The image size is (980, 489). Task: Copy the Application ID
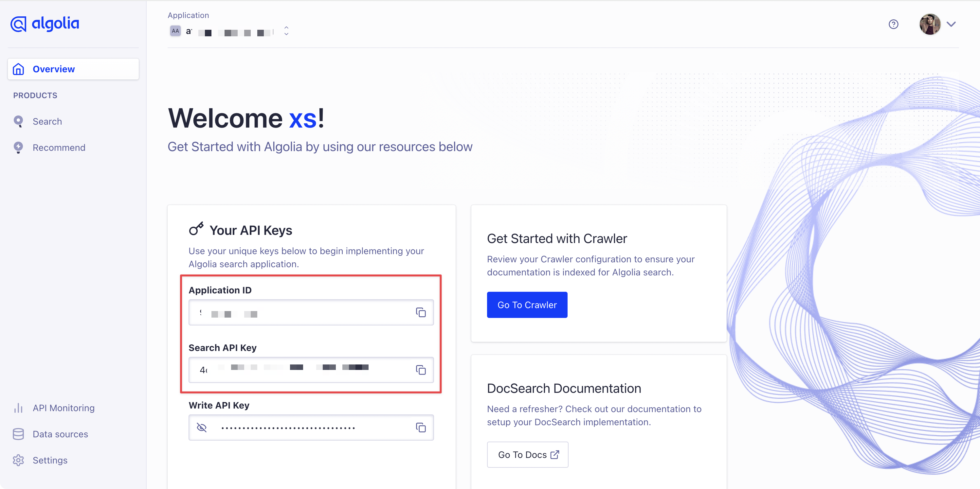(x=421, y=313)
